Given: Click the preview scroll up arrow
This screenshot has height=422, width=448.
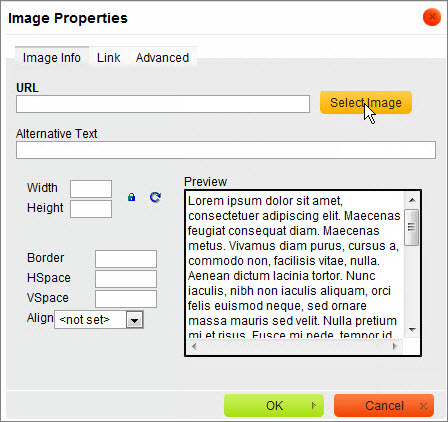Looking at the screenshot, I should 412,200.
